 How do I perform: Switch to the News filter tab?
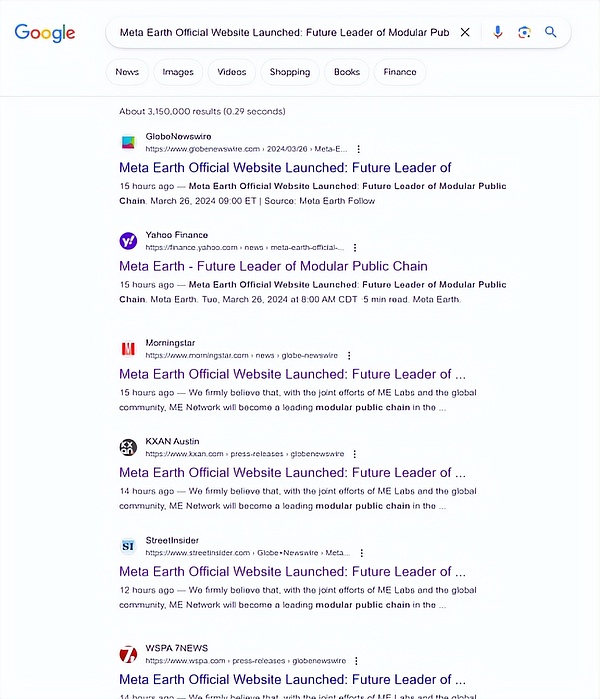coord(127,72)
